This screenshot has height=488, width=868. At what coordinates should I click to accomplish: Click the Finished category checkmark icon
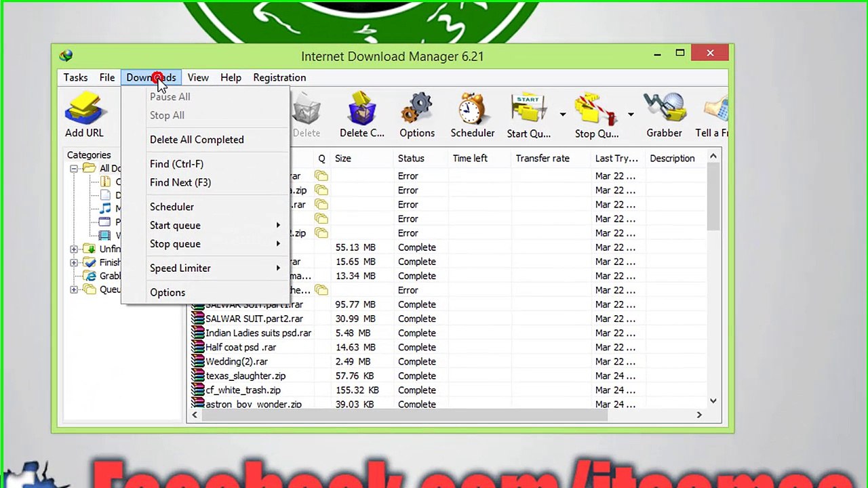[89, 262]
